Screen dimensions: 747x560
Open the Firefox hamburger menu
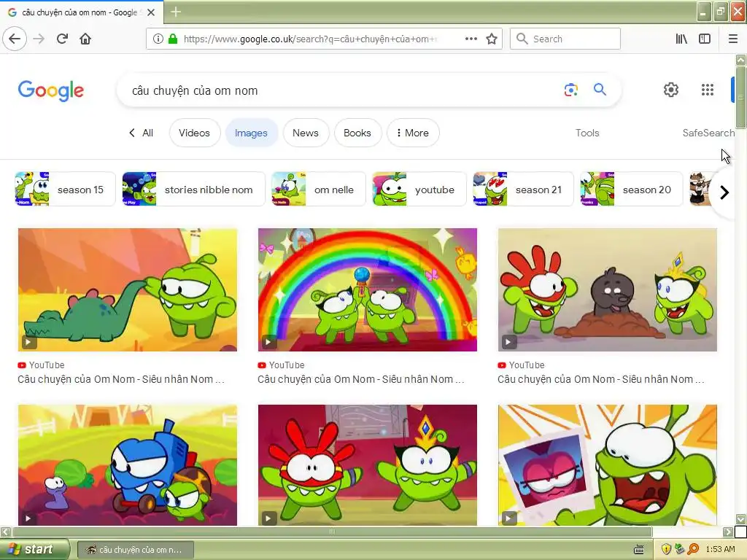(733, 39)
